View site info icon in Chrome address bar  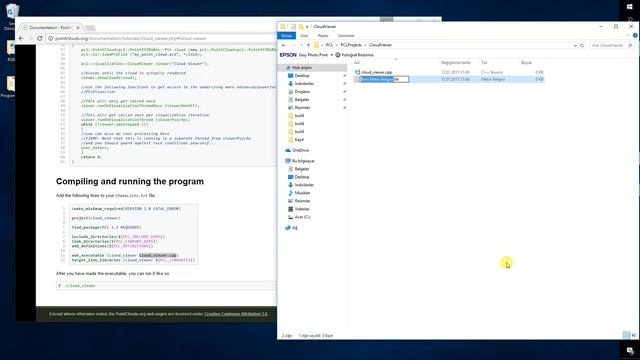coord(51,38)
